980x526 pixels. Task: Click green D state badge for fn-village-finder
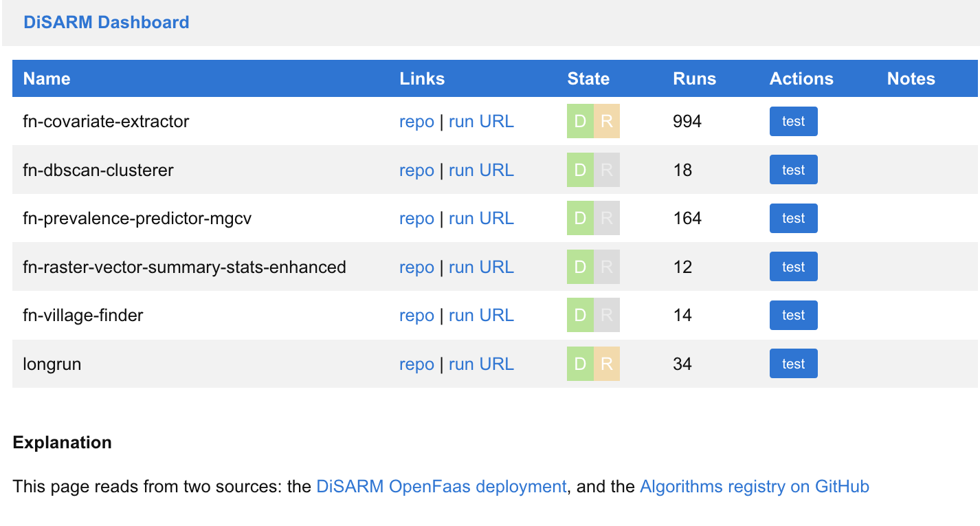point(580,316)
